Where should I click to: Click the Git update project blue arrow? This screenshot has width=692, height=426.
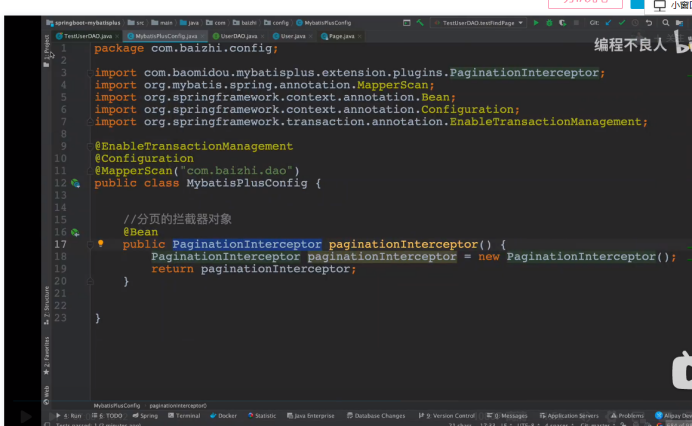coord(609,23)
